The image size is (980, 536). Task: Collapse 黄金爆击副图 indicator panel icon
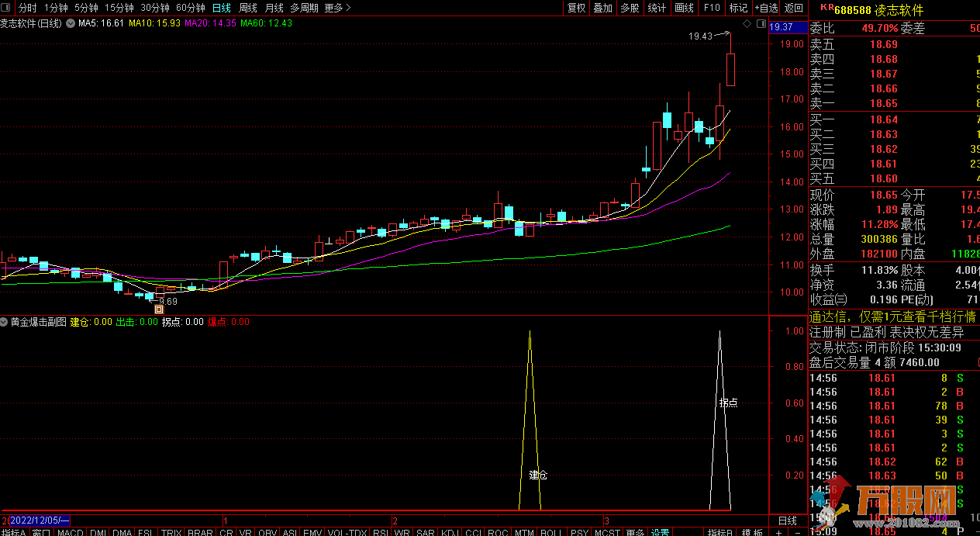(5, 322)
